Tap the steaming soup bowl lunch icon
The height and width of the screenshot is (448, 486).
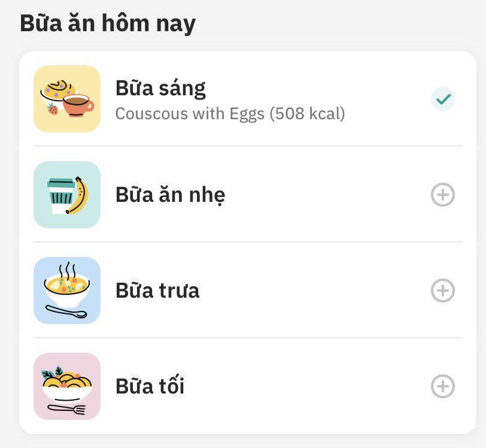(67, 290)
